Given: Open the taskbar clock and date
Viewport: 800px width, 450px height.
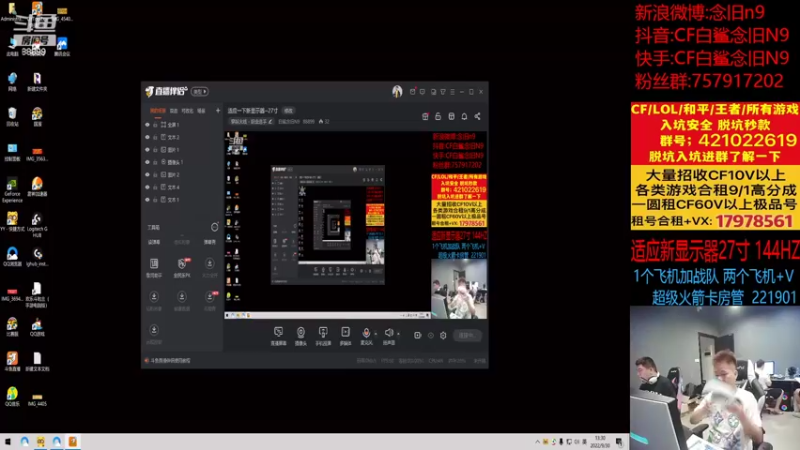Looking at the screenshot, I should [x=600, y=442].
